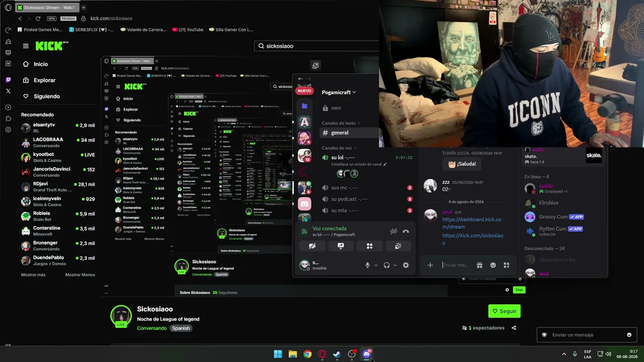644x362 pixels.
Task: Toggle Discord microphone mute
Action: click(368, 265)
